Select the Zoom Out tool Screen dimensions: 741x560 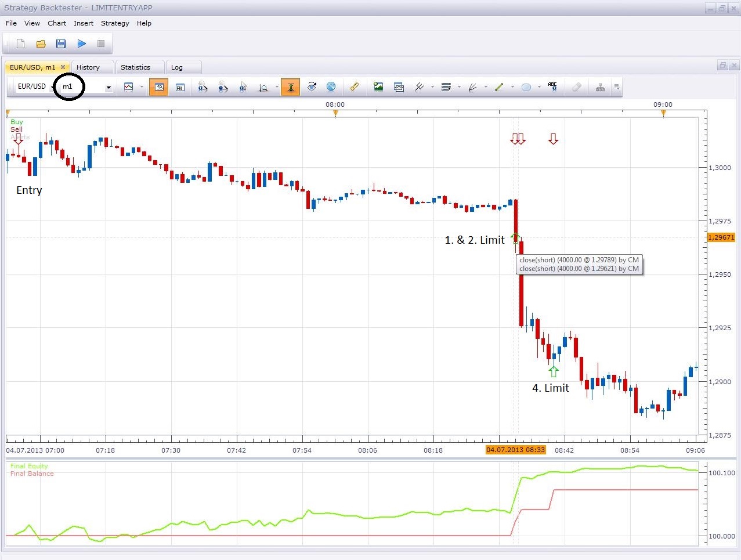(223, 86)
